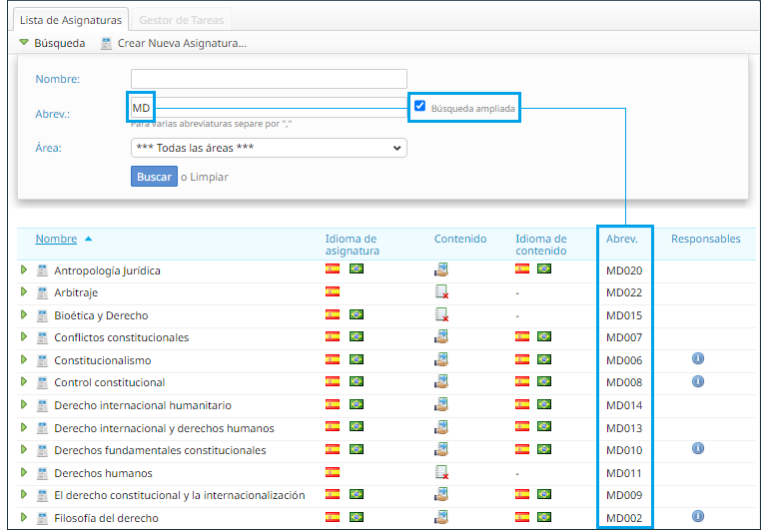Click document icon beside Bioética y Derecho
Image resolution: width=763 pixels, height=532 pixels.
[42, 315]
